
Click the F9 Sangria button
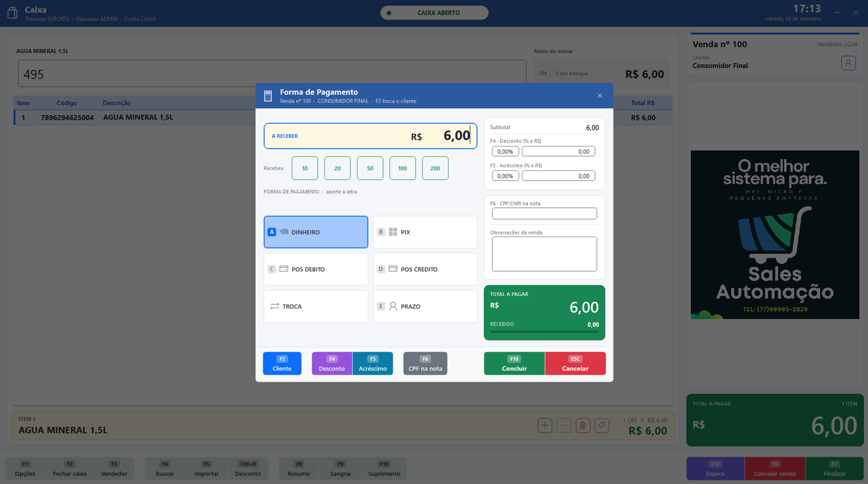click(x=340, y=469)
